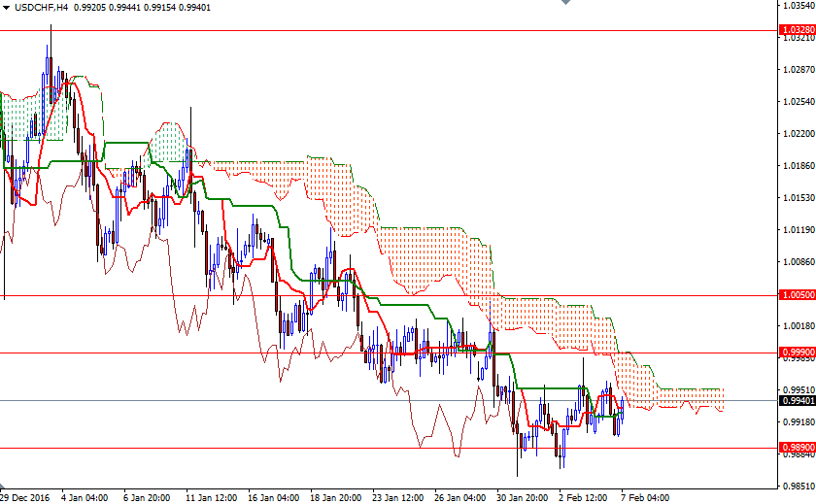Click the close value 0.99401 in chart header
The width and height of the screenshot is (816, 504).
click(x=194, y=8)
